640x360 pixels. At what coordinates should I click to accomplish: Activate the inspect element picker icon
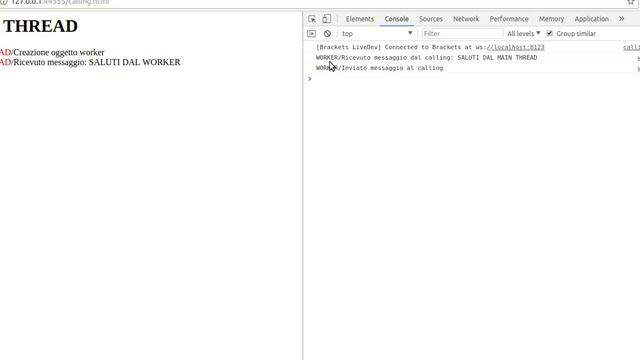[x=312, y=19]
